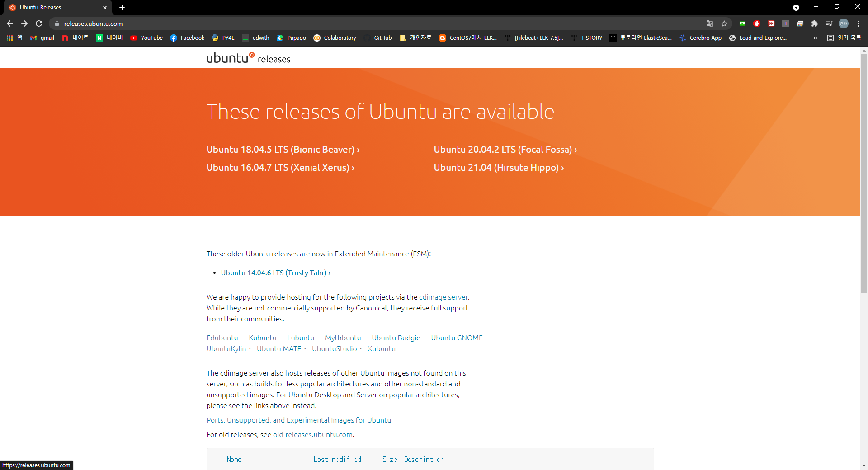This screenshot has width=868, height=470.
Task: Open the Ubuntu MATE link
Action: tap(279, 349)
